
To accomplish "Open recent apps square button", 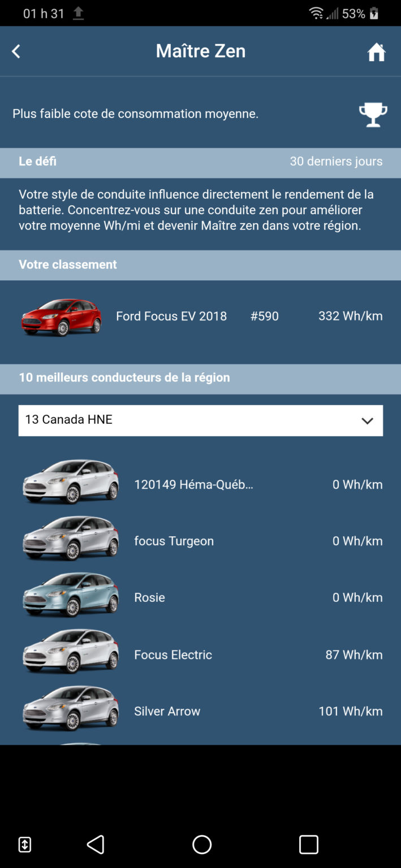I will (x=308, y=844).
